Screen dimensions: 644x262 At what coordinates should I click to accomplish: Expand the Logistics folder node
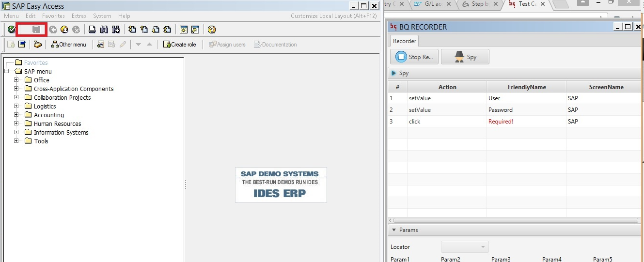pyautogui.click(x=16, y=106)
